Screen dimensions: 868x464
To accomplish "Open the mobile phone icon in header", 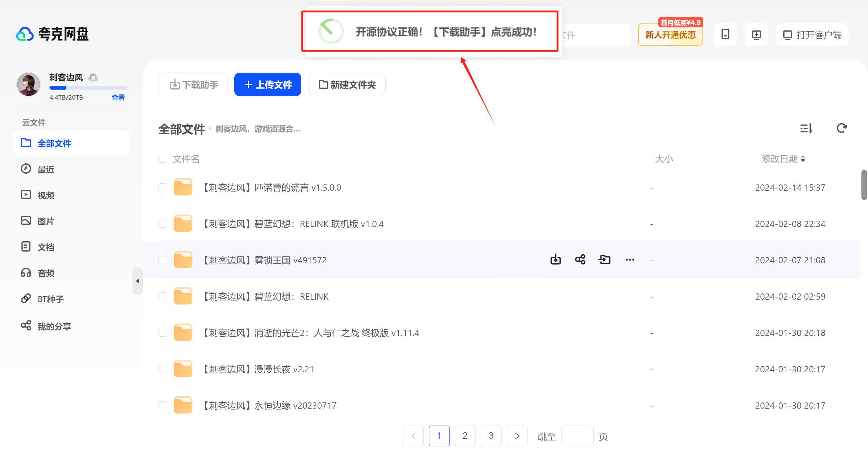I will coord(725,35).
